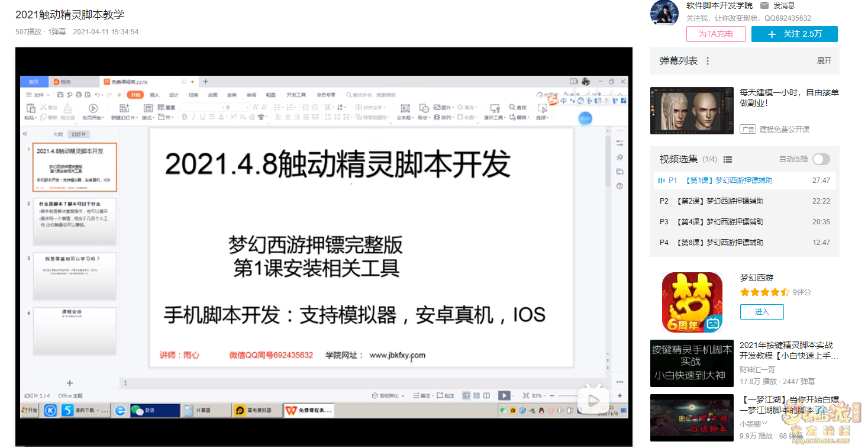
Task: Select episode P1 【第1课】梦幻西游押镖辅助
Action: pos(744,181)
